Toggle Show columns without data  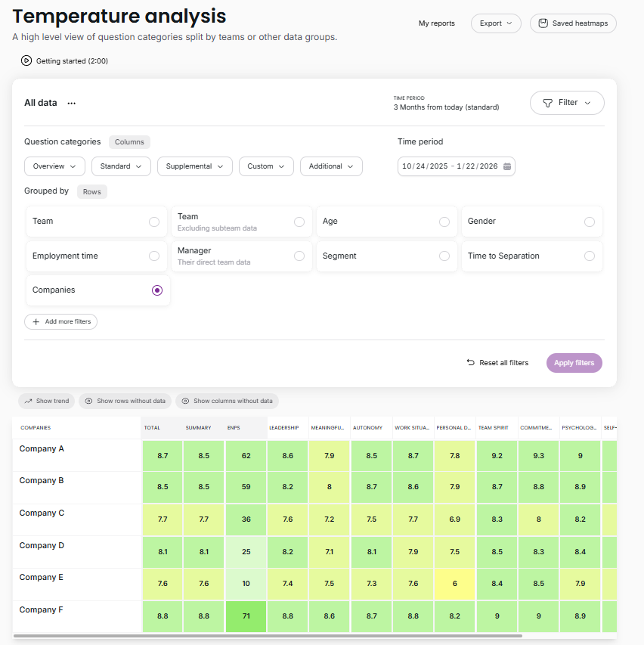tap(227, 401)
